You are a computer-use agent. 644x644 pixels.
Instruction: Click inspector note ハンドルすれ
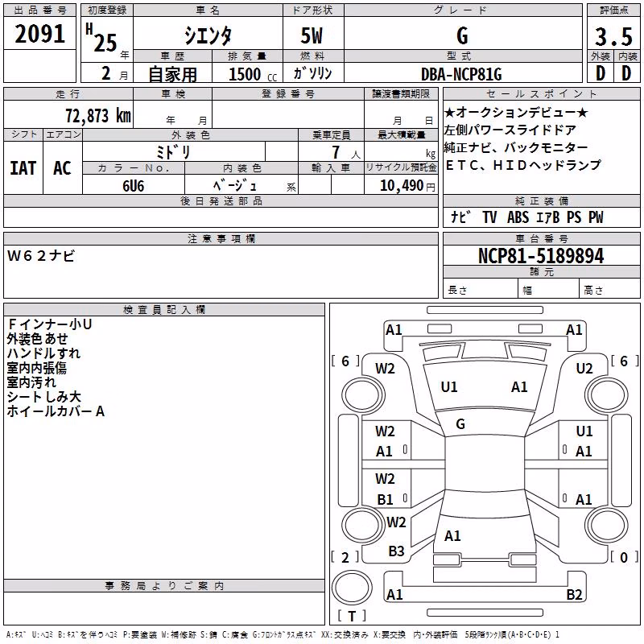click(44, 353)
